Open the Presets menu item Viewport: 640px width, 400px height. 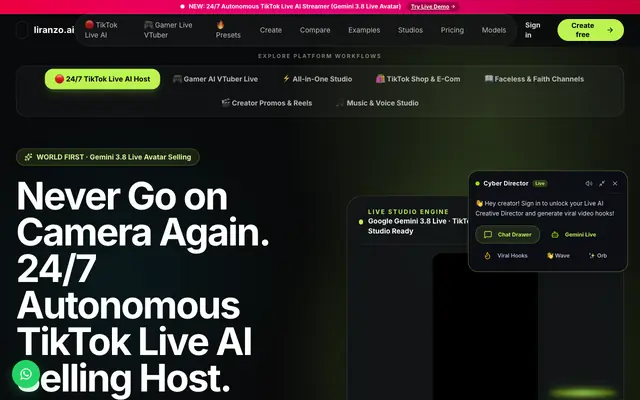pos(228,30)
